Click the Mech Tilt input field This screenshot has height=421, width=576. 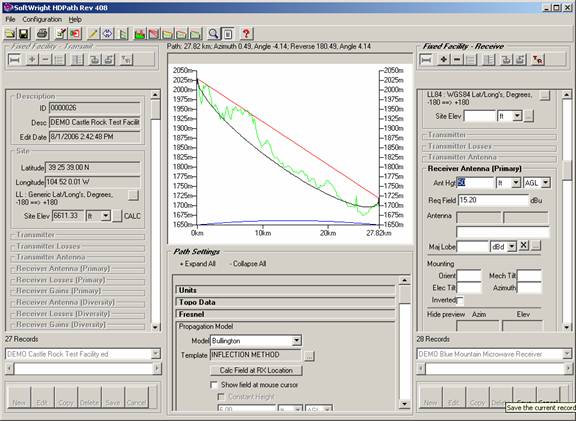pos(529,276)
